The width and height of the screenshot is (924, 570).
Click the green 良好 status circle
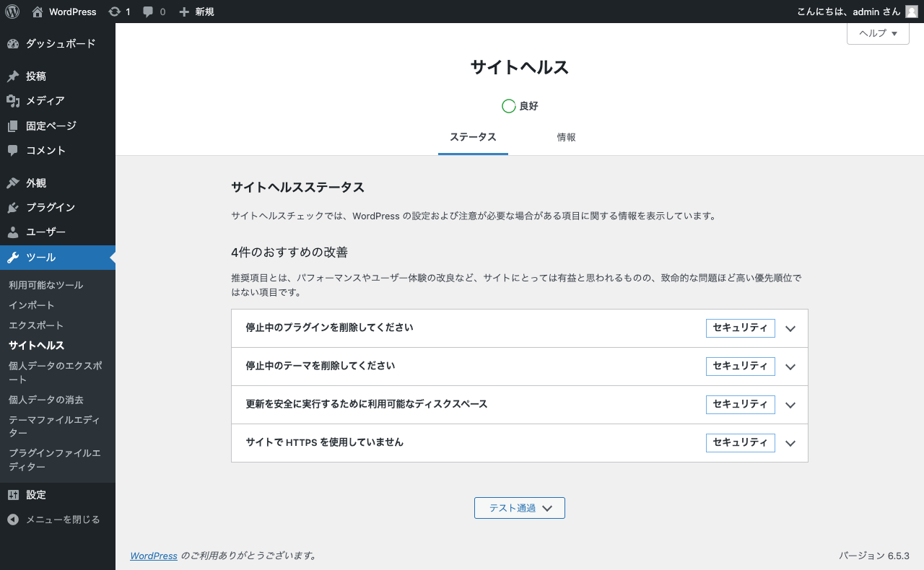509,106
